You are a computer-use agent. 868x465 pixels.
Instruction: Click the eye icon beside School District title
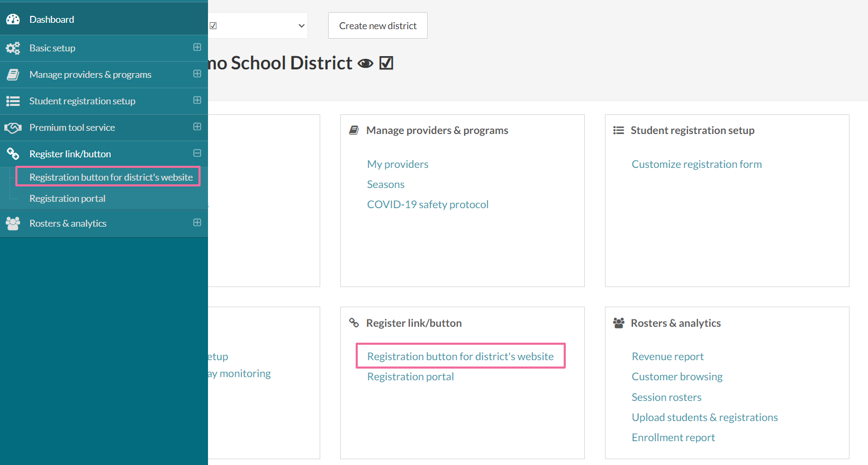[365, 64]
